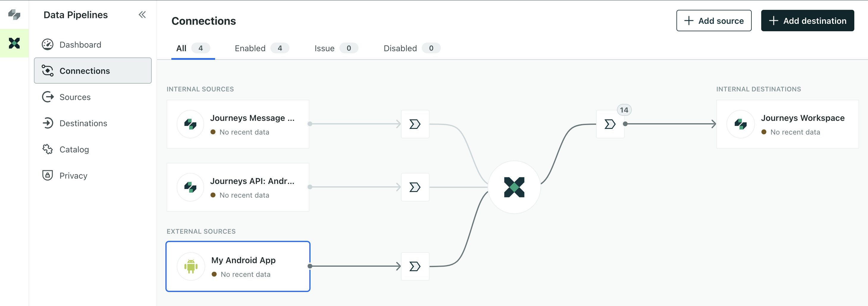Click the INTERNAL DESTINATIONS label

point(759,89)
